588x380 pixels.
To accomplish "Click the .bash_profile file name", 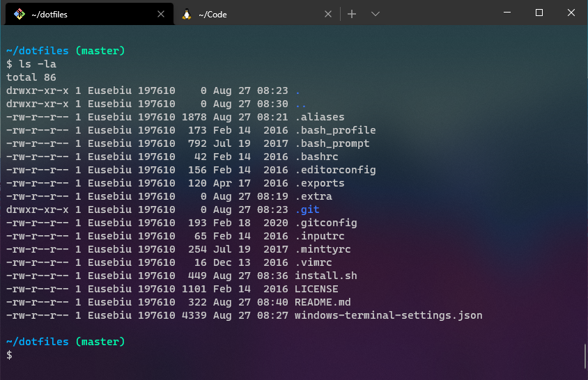I will (336, 130).
